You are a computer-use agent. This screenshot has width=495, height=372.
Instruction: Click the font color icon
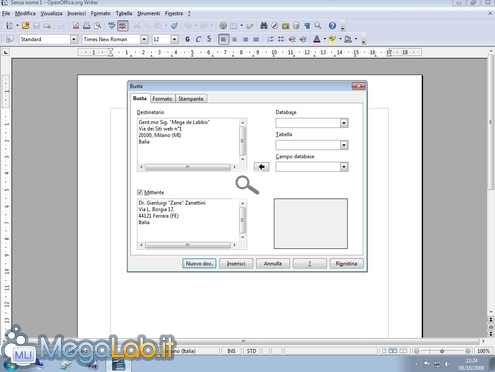pyautogui.click(x=317, y=39)
